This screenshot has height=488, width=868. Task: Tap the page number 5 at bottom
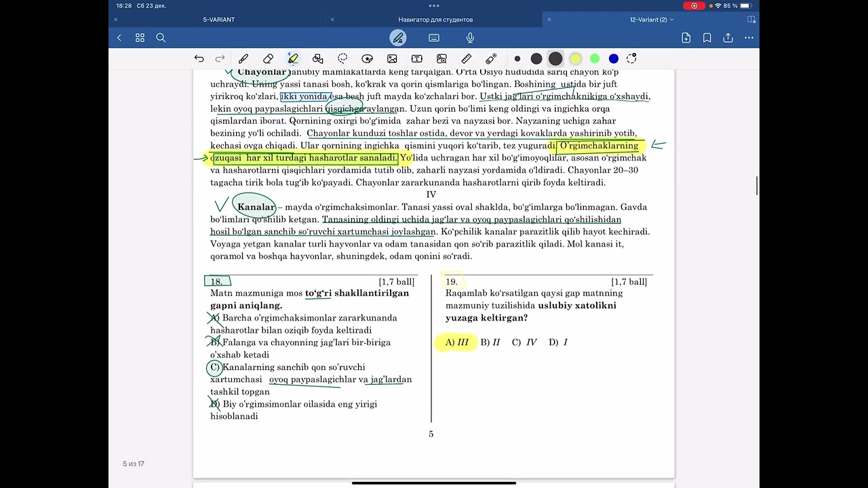coord(431,434)
